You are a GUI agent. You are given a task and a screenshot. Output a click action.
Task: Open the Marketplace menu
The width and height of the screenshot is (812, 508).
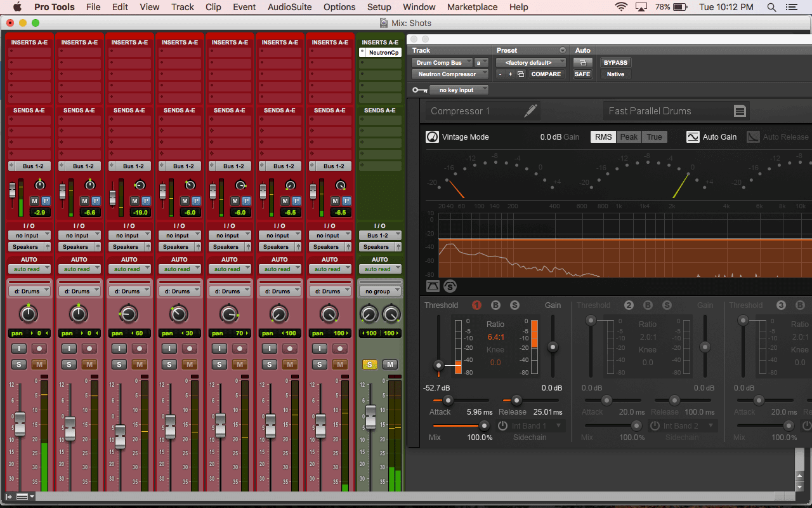tap(473, 7)
